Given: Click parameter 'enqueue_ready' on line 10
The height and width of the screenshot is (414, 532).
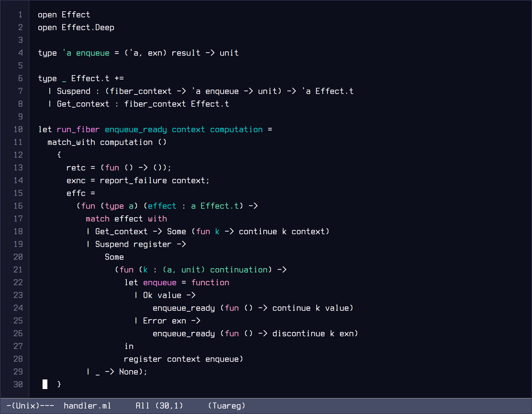Looking at the screenshot, I should click(136, 129).
